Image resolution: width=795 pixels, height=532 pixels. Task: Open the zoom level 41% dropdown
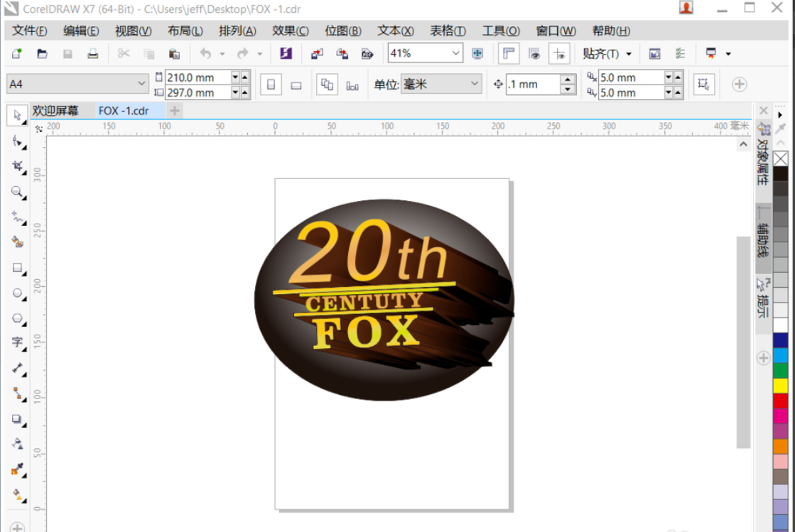(x=455, y=54)
